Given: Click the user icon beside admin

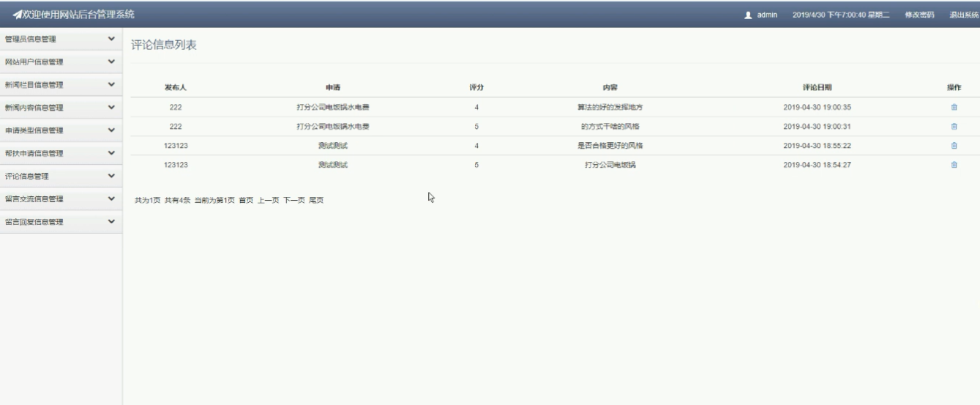Looking at the screenshot, I should click(x=748, y=15).
